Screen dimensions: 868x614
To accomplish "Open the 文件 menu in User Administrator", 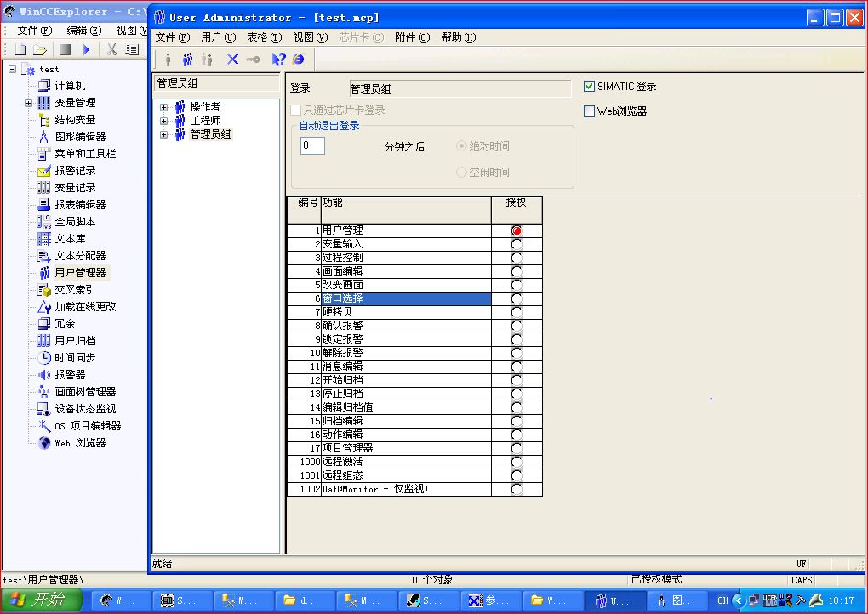I will click(x=172, y=37).
